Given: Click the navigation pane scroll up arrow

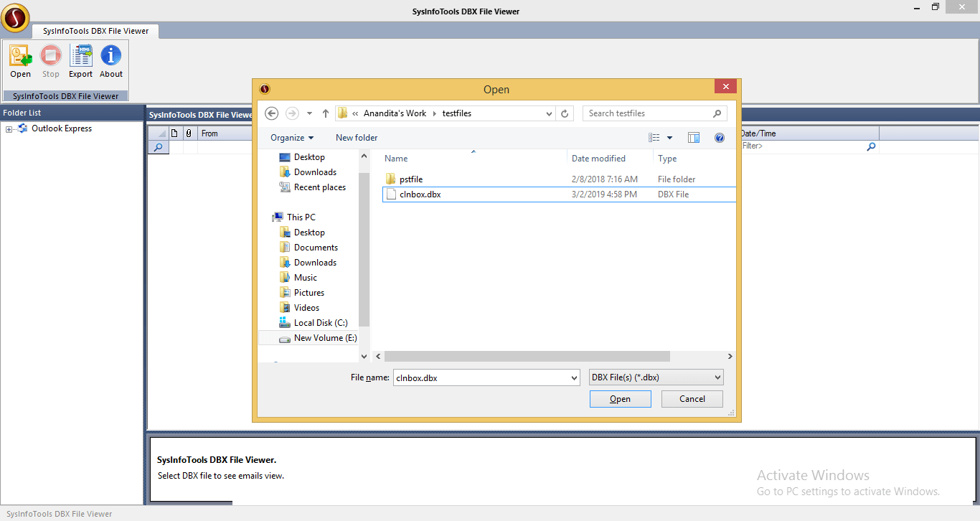Looking at the screenshot, I should coord(364,156).
